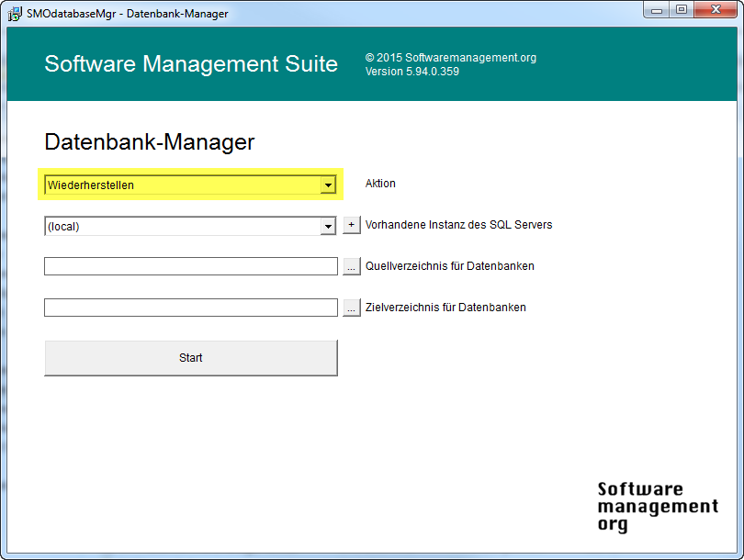Click the Softwaremanagement.org logo at bottom right
744x560 pixels.
[x=657, y=507]
